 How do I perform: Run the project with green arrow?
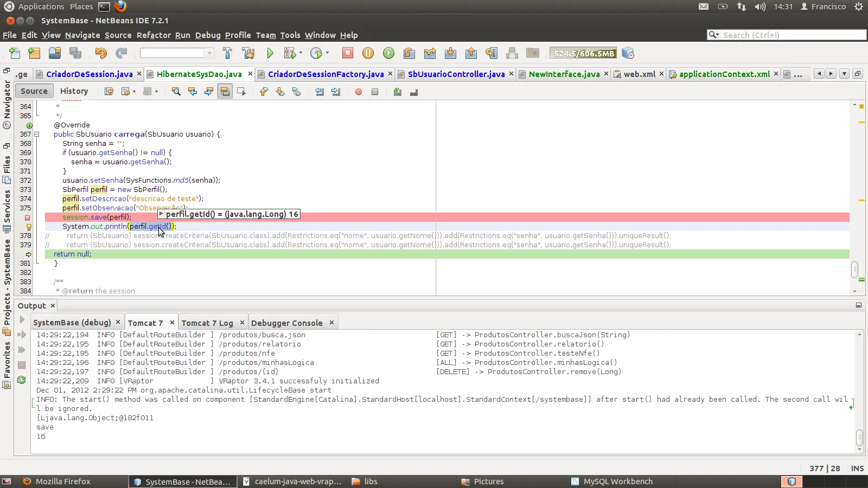[x=270, y=53]
